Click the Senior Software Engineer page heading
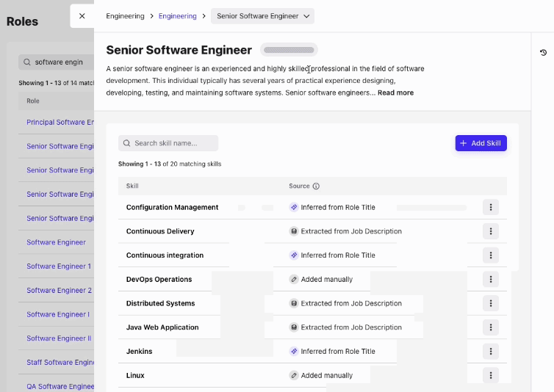 179,50
